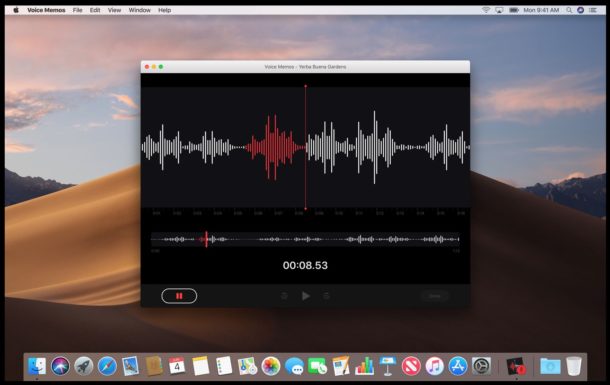The height and width of the screenshot is (385, 610).
Task: Pause the recording with red pause button
Action: click(x=179, y=296)
